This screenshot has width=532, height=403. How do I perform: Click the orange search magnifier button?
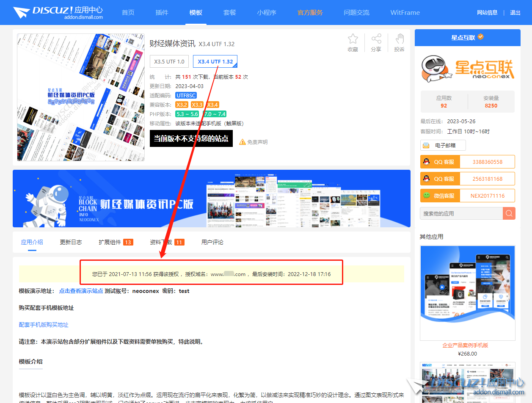pyautogui.click(x=509, y=213)
